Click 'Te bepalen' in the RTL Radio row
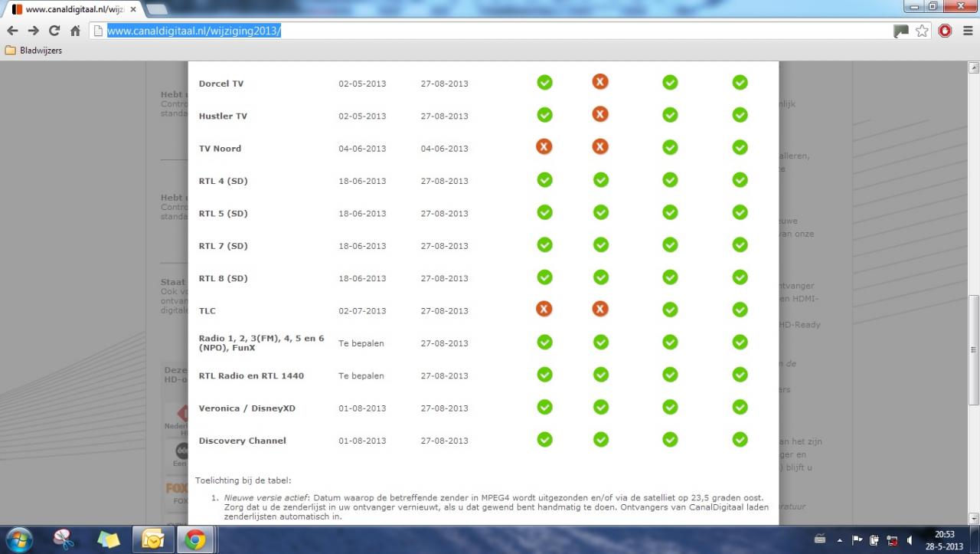The image size is (980, 554). pyautogui.click(x=361, y=375)
